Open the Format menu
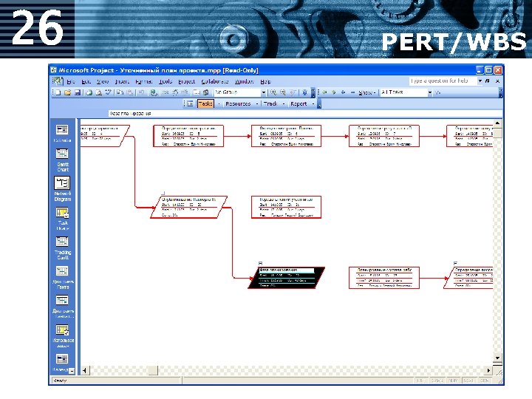The height and width of the screenshot is (399, 532). pyautogui.click(x=144, y=81)
